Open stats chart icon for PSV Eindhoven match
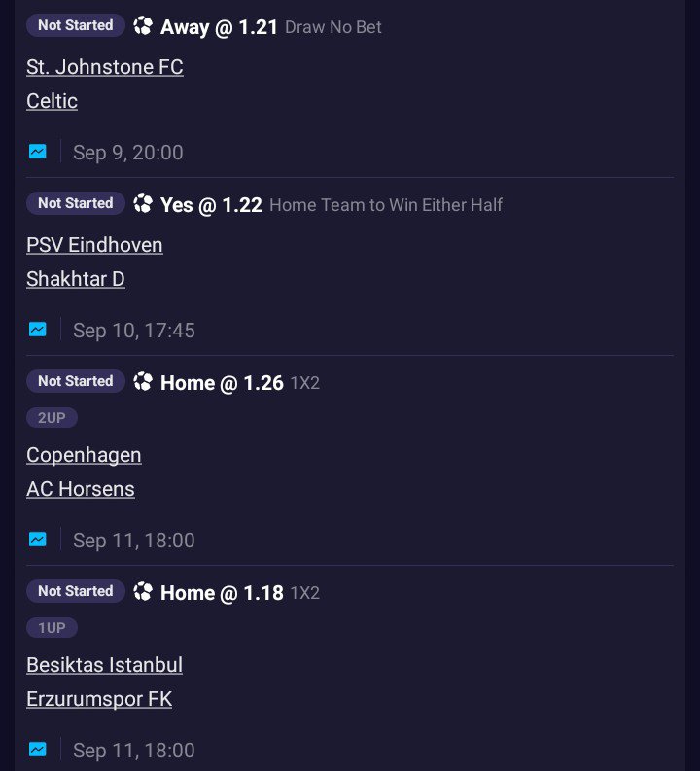700x771 pixels. (38, 330)
